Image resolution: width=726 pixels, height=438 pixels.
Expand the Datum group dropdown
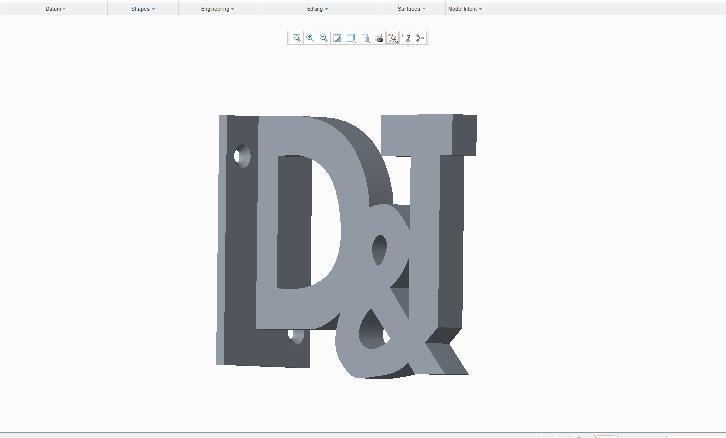55,9
